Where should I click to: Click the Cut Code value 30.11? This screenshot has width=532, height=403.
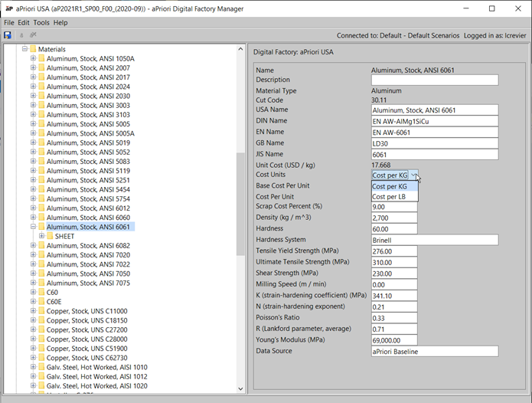pos(379,100)
